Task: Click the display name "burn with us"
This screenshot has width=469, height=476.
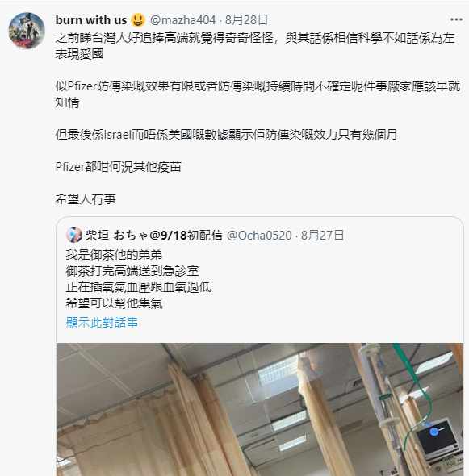Action: (91, 20)
